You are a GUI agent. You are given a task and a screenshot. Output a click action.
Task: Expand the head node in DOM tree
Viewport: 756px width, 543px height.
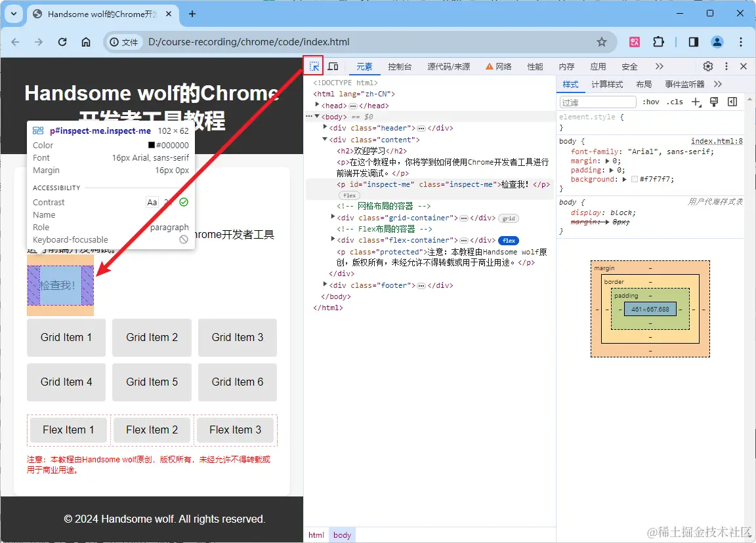click(x=317, y=104)
